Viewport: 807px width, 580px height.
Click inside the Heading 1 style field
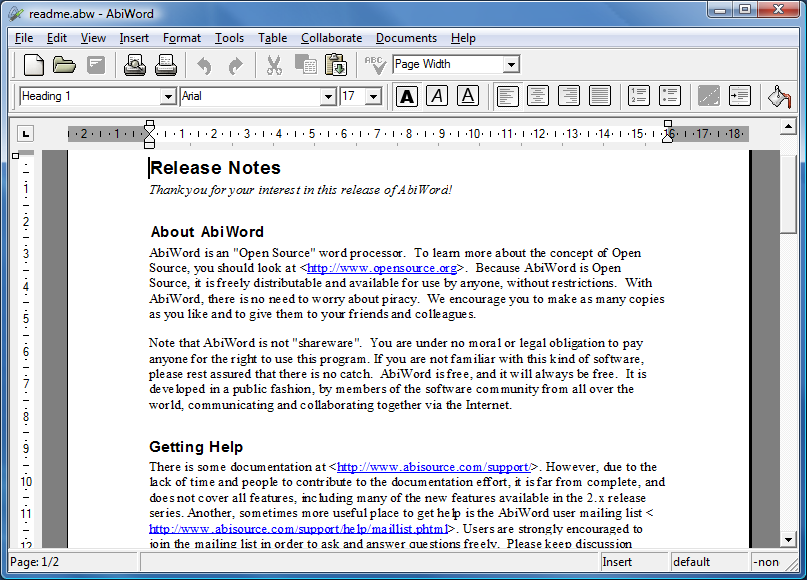90,96
